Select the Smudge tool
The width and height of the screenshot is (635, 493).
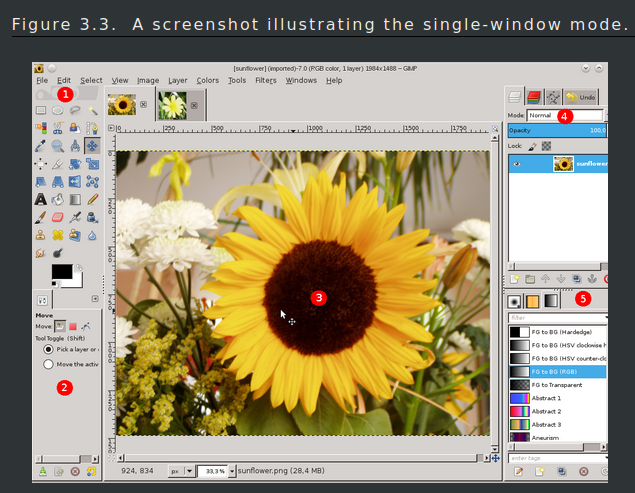pyautogui.click(x=41, y=253)
